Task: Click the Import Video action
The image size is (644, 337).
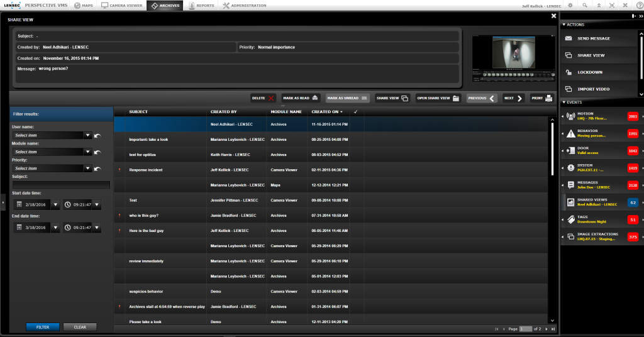Action: click(599, 89)
